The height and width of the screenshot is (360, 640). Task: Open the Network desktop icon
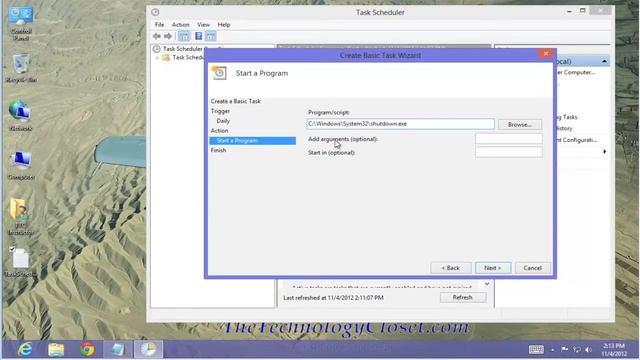click(20, 116)
